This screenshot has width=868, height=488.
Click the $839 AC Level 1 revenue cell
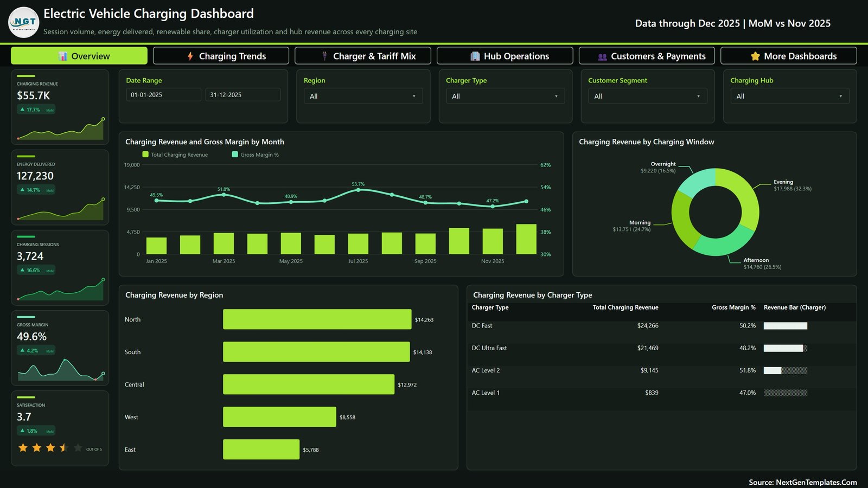(652, 393)
